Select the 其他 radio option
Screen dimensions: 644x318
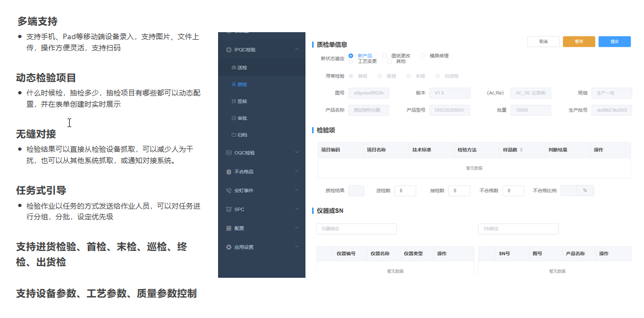(389, 61)
